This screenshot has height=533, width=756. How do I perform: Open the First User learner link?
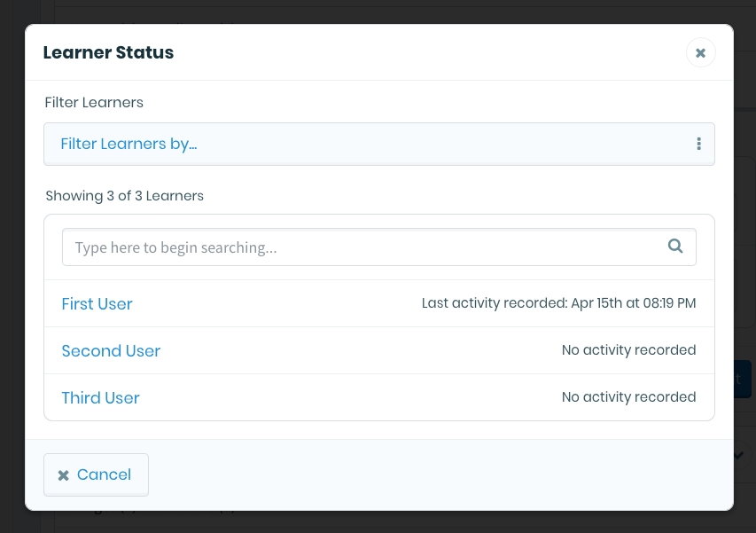(x=97, y=303)
